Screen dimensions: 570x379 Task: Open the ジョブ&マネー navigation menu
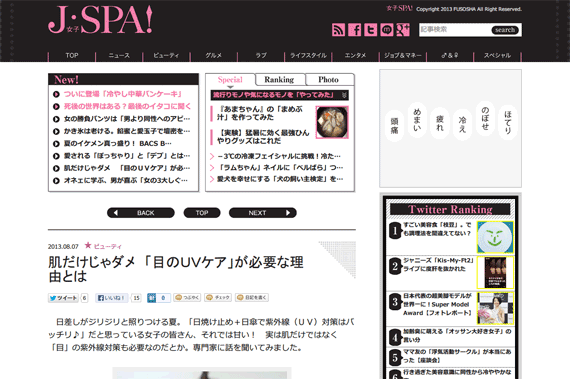pos(403,56)
